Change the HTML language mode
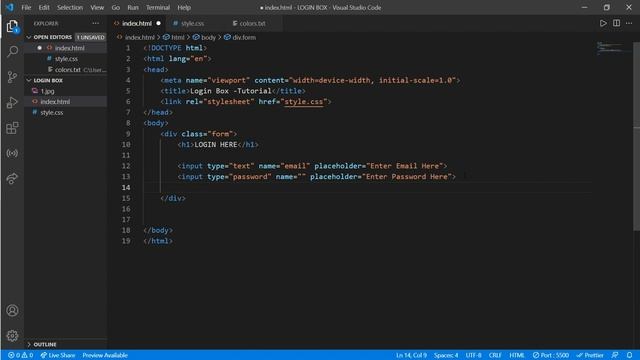The width and height of the screenshot is (640, 360). [x=517, y=355]
